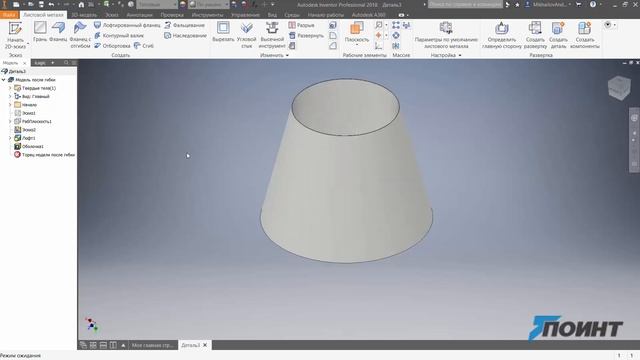640x360 pixels.
Task: Switch to the Autodesk A360 ribbon tab
Action: [368, 15]
